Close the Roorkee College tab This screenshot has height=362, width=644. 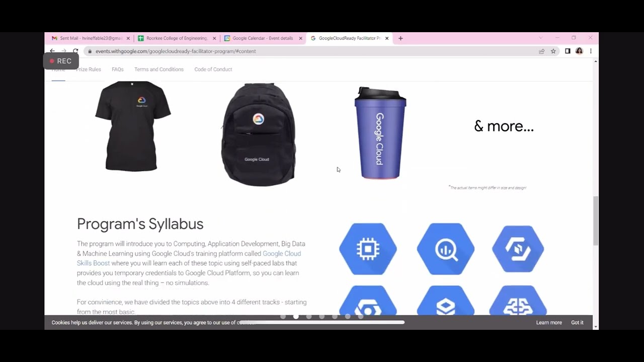[214, 38]
